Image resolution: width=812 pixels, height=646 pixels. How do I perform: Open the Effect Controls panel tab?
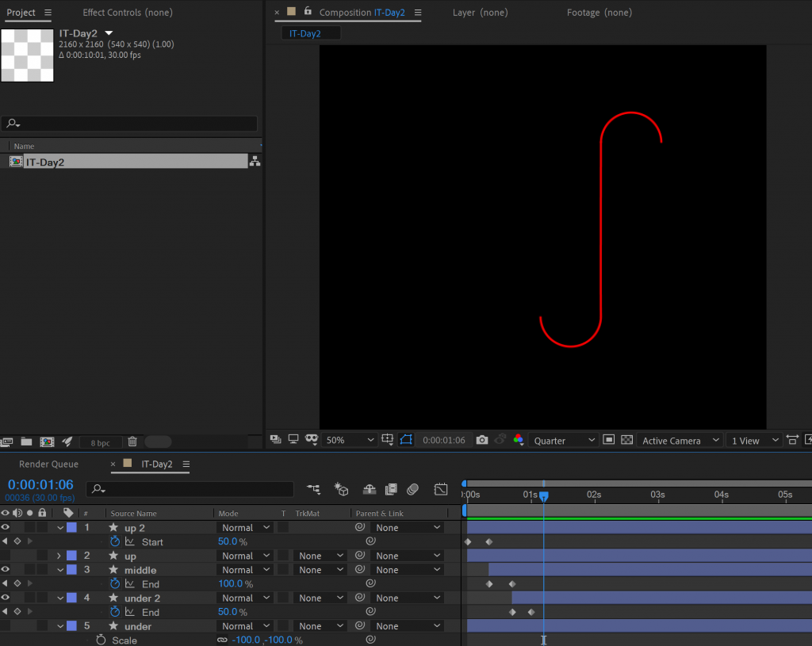point(127,13)
